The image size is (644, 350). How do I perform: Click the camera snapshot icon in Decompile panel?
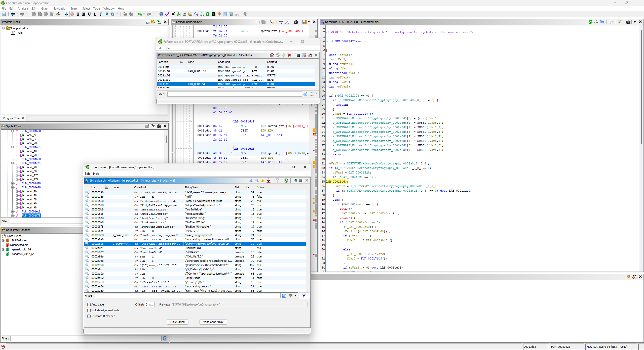(x=628, y=22)
